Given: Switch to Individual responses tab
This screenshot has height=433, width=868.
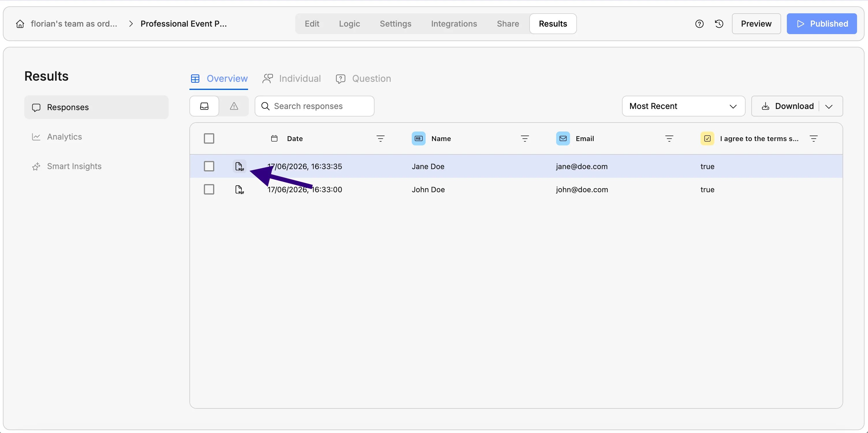Looking at the screenshot, I should (292, 79).
